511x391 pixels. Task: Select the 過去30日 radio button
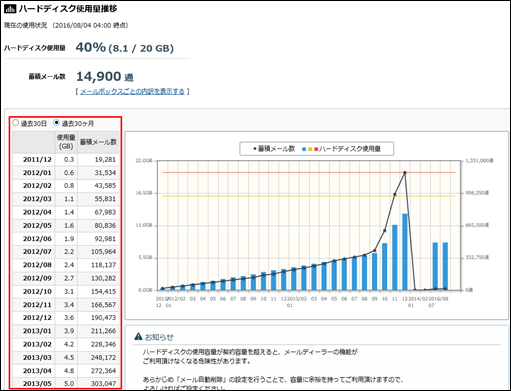tap(15, 123)
